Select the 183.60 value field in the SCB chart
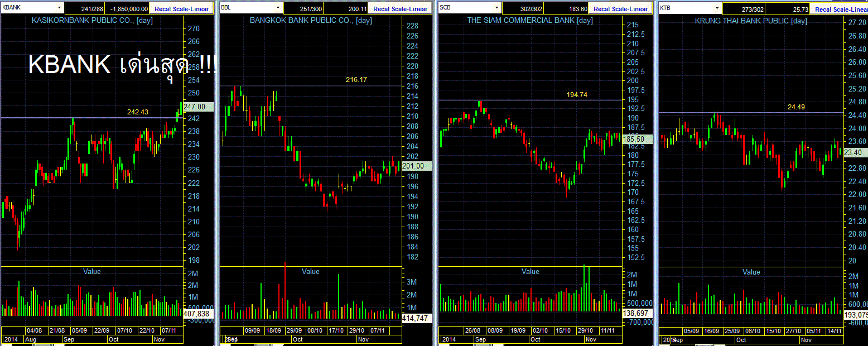The height and width of the screenshot is (346, 868). [x=565, y=8]
